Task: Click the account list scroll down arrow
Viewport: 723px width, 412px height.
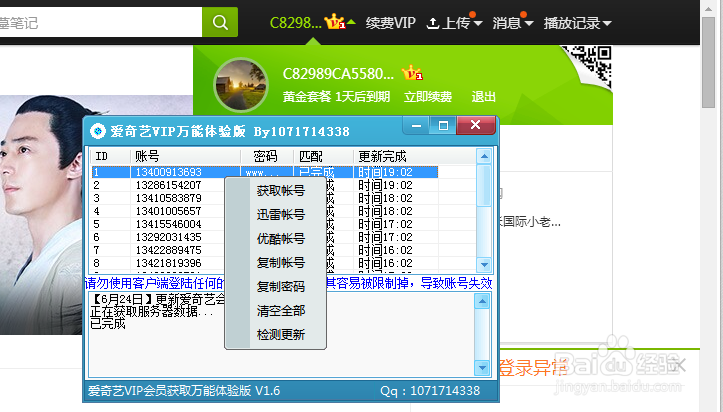Action: pyautogui.click(x=484, y=265)
